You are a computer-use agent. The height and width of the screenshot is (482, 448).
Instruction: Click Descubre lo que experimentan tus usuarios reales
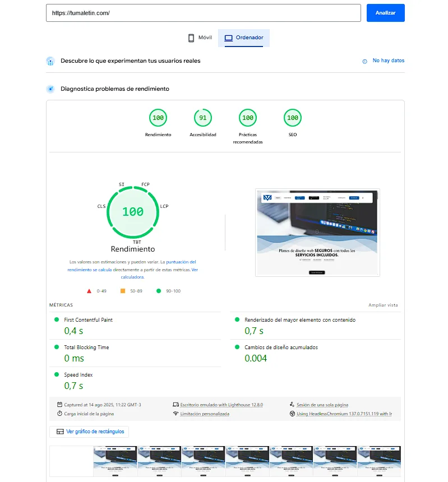131,61
